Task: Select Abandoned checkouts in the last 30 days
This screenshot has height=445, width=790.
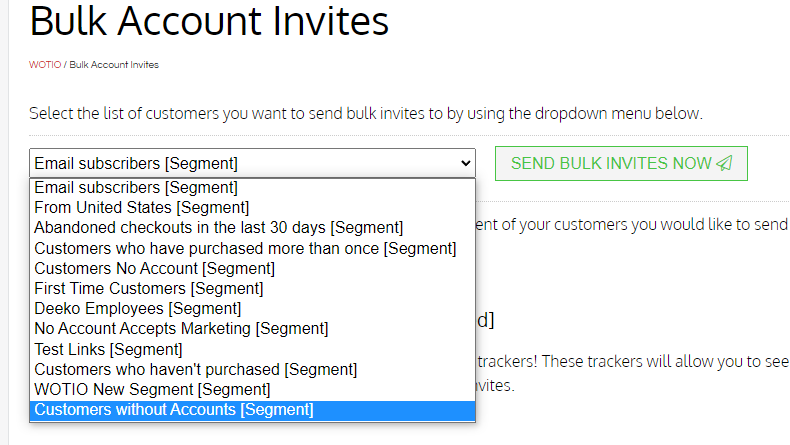Action: pos(252,228)
